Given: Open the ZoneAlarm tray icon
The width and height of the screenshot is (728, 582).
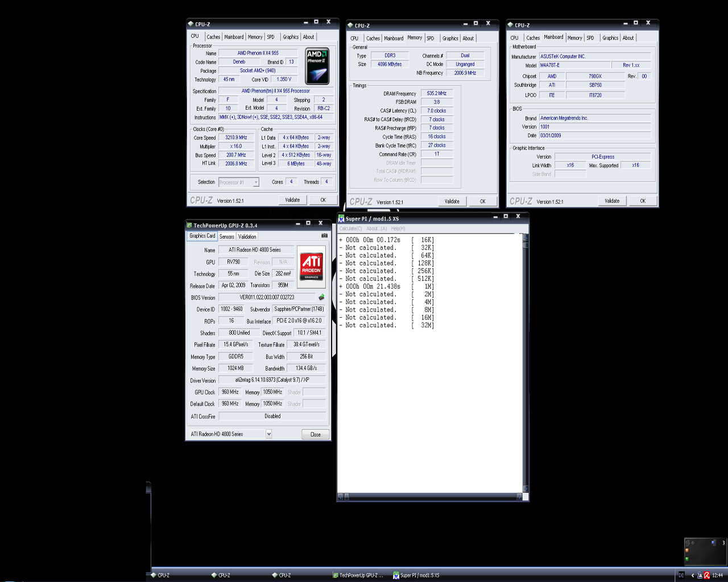Looking at the screenshot, I should point(700,575).
